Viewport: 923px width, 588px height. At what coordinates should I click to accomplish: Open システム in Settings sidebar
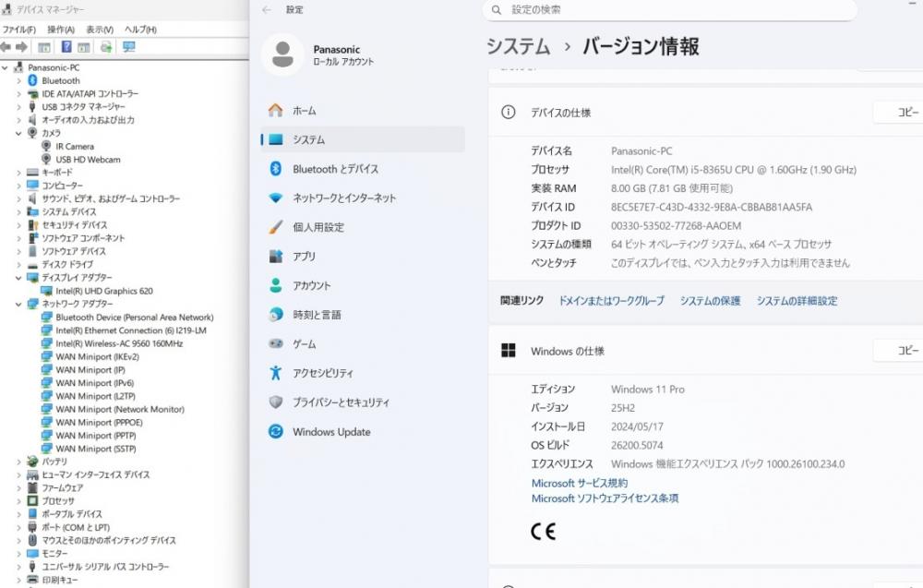(x=363, y=139)
